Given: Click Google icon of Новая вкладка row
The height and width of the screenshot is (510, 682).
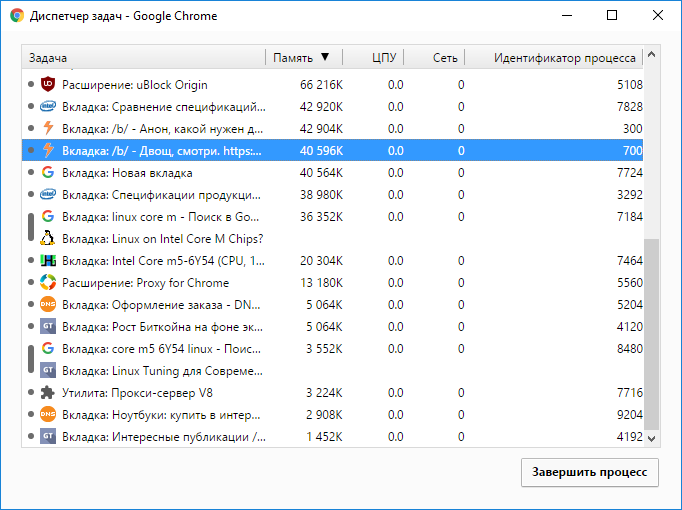Looking at the screenshot, I should [48, 173].
